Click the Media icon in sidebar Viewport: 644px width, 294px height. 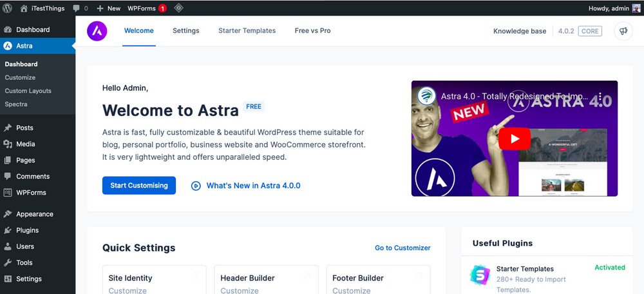click(x=7, y=144)
